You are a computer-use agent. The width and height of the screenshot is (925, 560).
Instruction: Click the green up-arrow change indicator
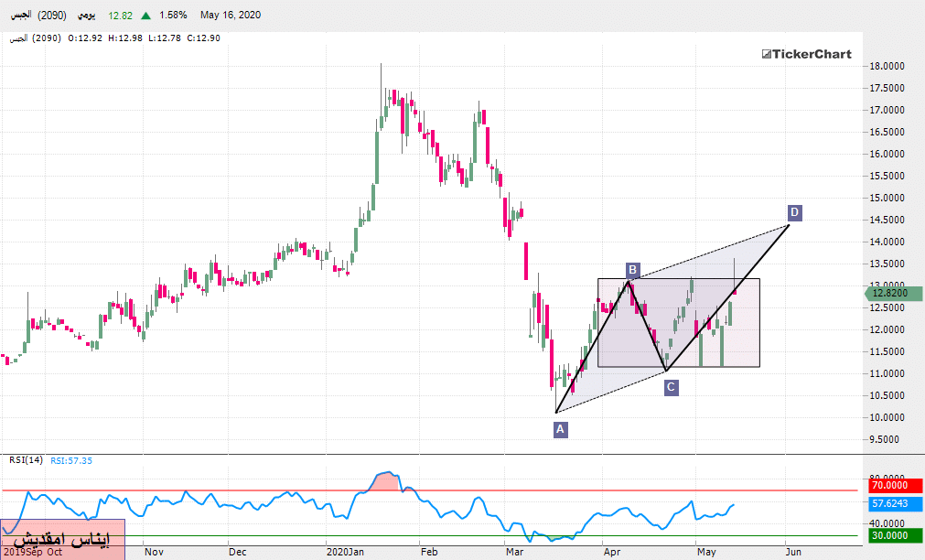click(x=146, y=16)
